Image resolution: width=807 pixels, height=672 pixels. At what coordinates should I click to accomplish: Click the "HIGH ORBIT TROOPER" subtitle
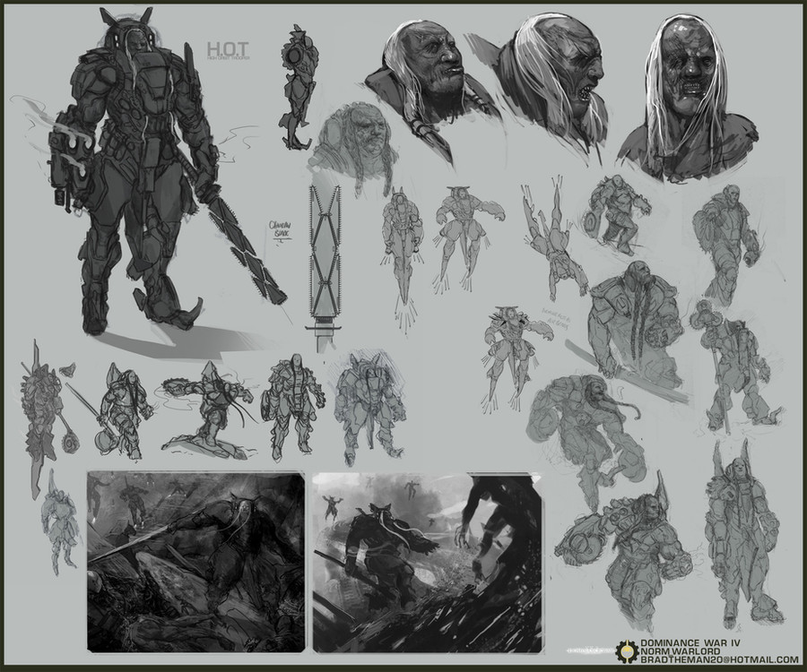click(x=228, y=59)
